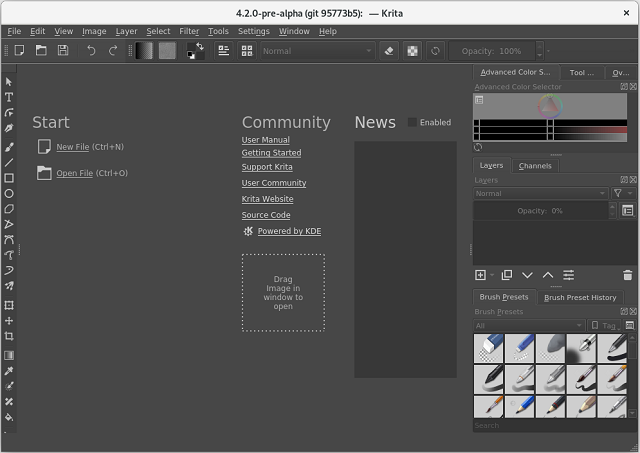
Task: Open the brush presets grid chooser
Action: pos(247,51)
